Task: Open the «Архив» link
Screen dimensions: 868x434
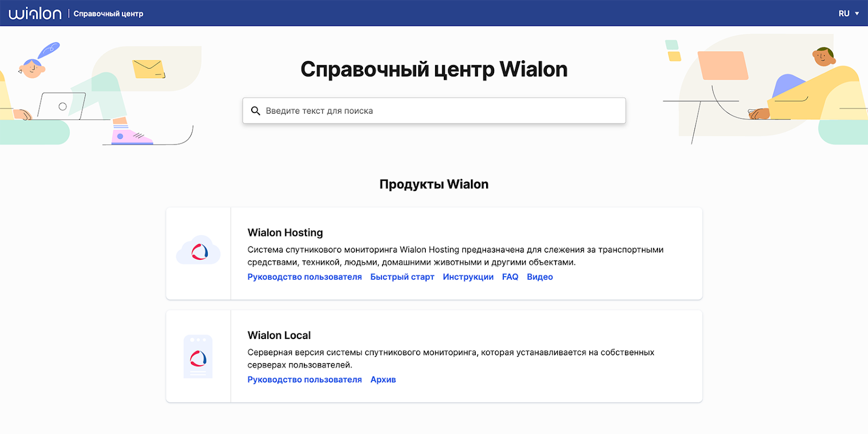Action: click(x=383, y=380)
